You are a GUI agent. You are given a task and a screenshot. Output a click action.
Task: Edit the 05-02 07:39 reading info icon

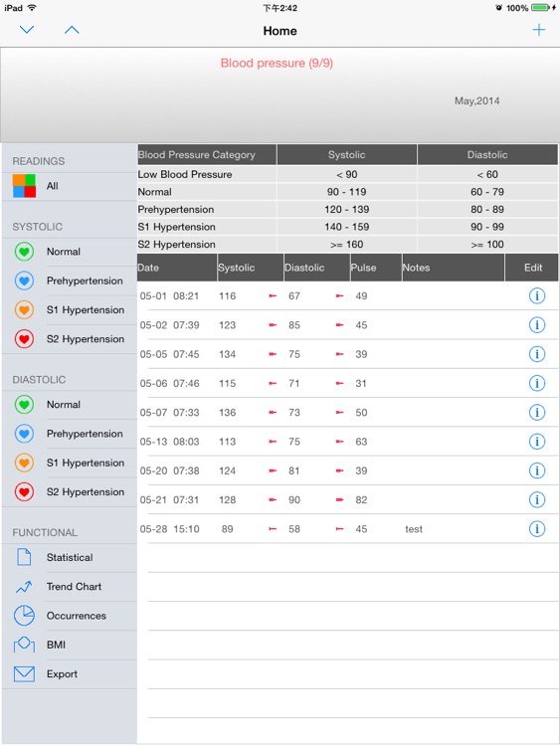click(x=537, y=325)
